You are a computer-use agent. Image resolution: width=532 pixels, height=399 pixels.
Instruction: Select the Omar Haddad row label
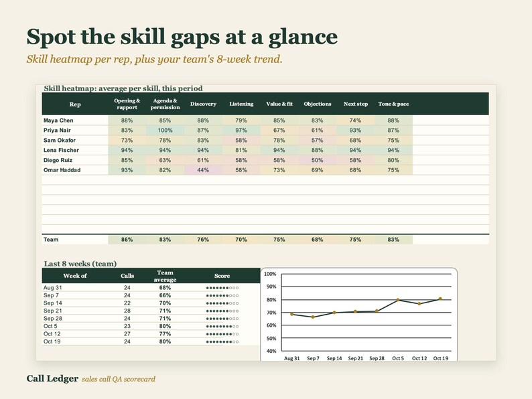62,170
